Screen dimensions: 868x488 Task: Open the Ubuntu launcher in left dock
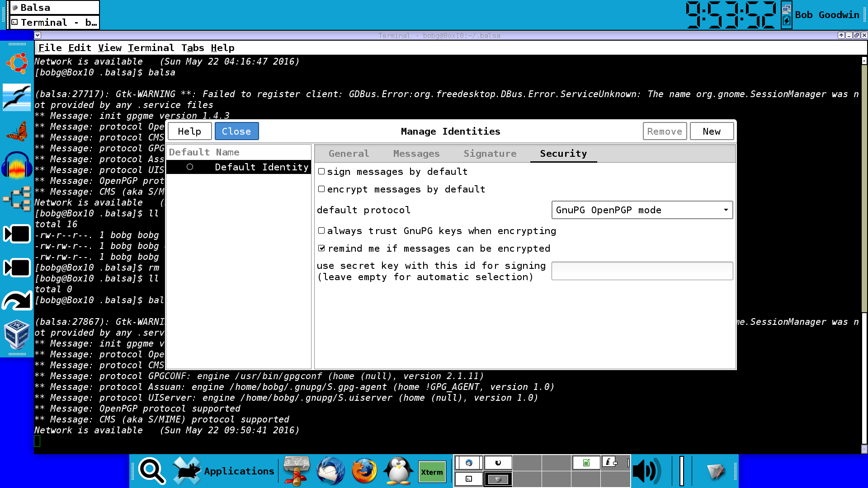(17, 64)
